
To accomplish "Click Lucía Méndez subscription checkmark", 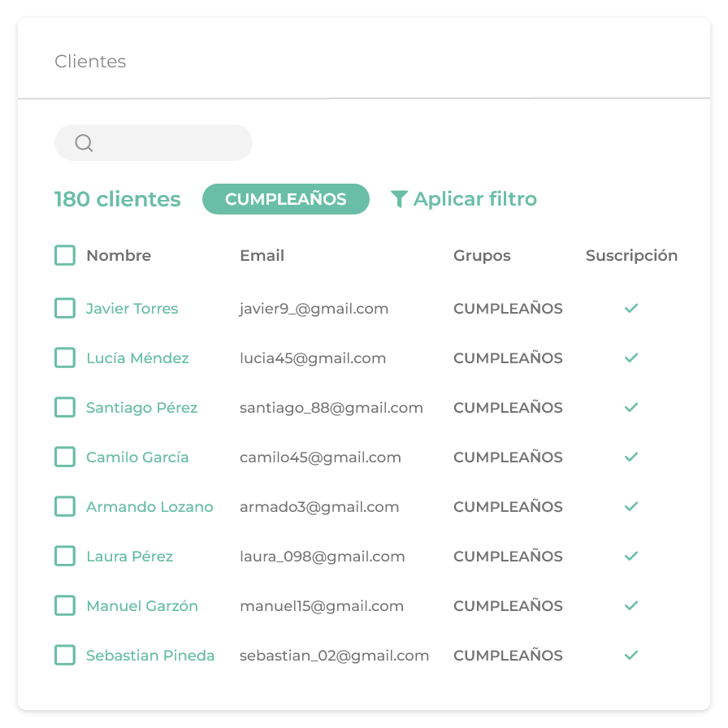I will [631, 358].
